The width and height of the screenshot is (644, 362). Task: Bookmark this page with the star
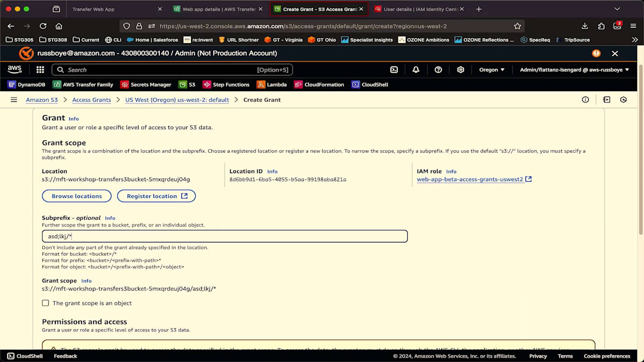[x=517, y=26]
